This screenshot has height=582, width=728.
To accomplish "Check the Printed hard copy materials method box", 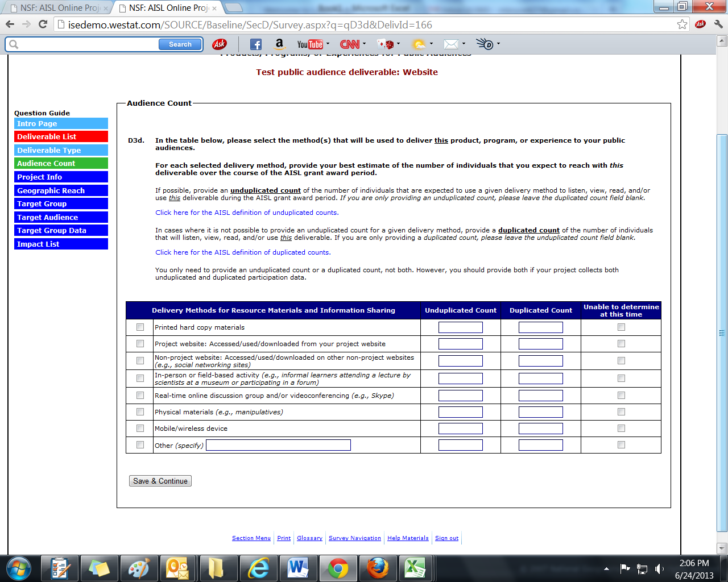I will pyautogui.click(x=140, y=327).
